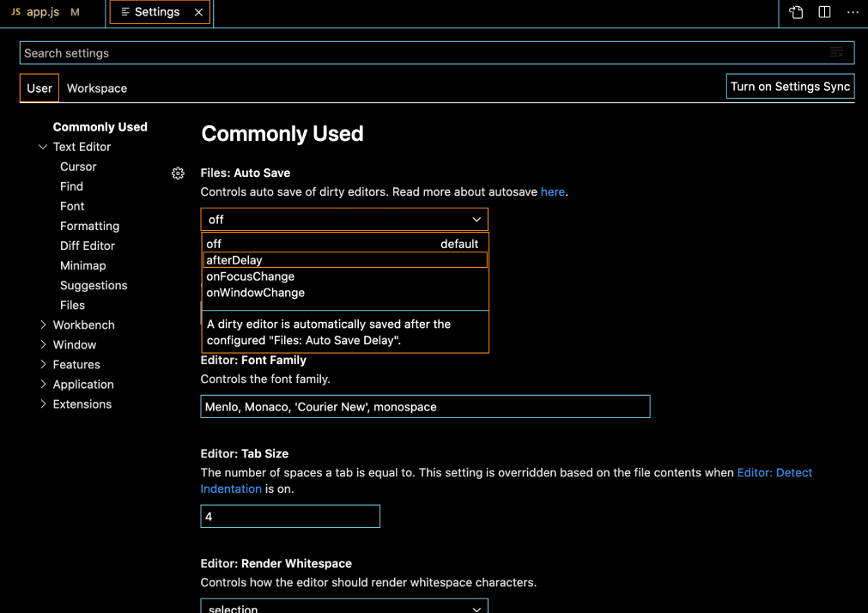Viewport: 868px width, 613px height.
Task: Close the Settings tab
Action: click(199, 12)
